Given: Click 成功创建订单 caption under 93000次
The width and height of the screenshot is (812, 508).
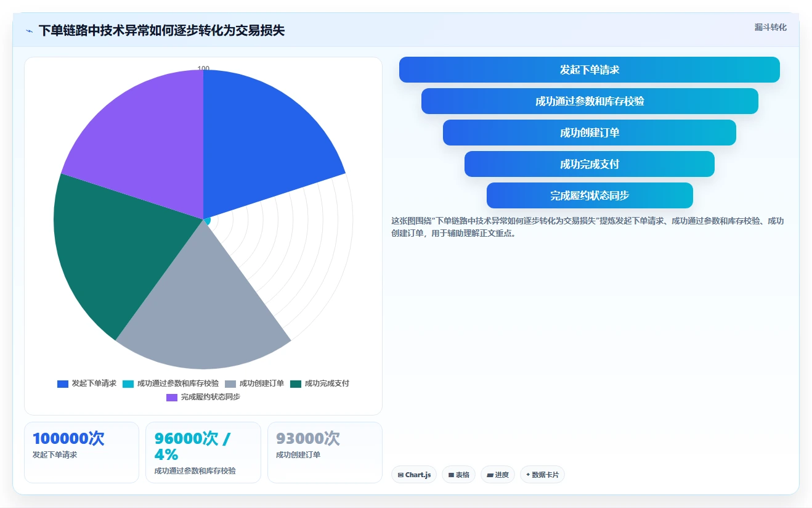Looking at the screenshot, I should [298, 455].
